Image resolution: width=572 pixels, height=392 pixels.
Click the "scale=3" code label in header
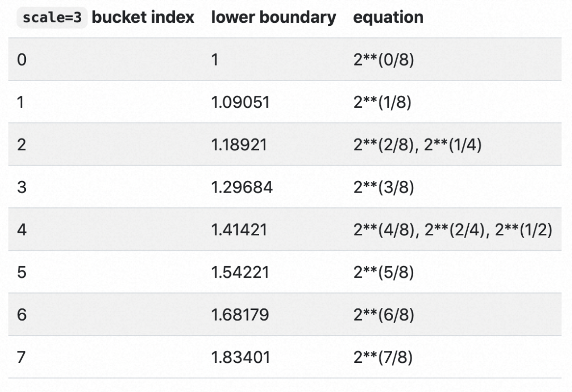[x=52, y=17]
